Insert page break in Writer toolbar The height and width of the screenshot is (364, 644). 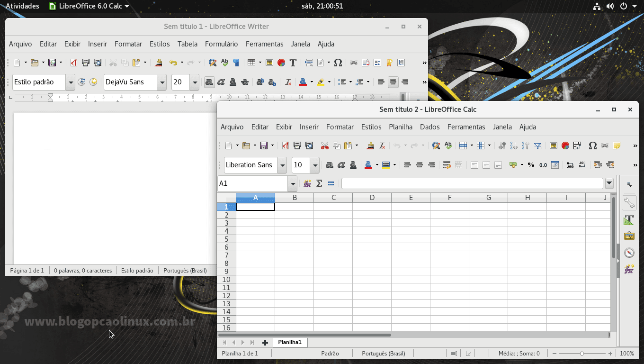point(309,63)
